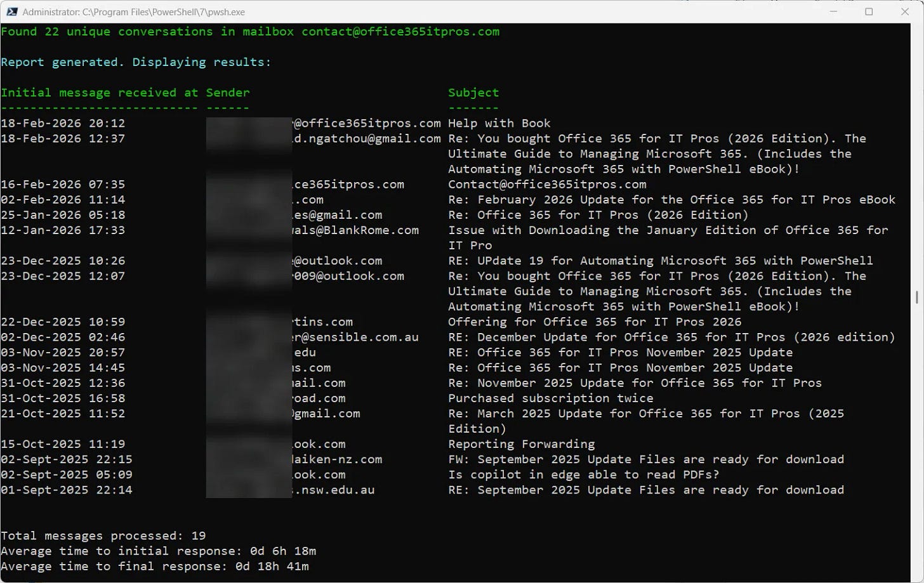The height and width of the screenshot is (583, 924).
Task: Click the timestamp 12-Jan-2026 17:33
Action: point(63,230)
